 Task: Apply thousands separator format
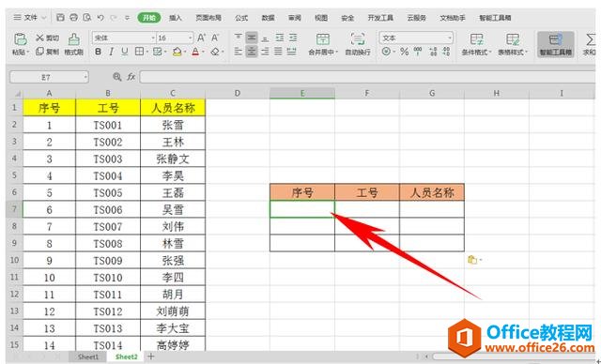418,52
